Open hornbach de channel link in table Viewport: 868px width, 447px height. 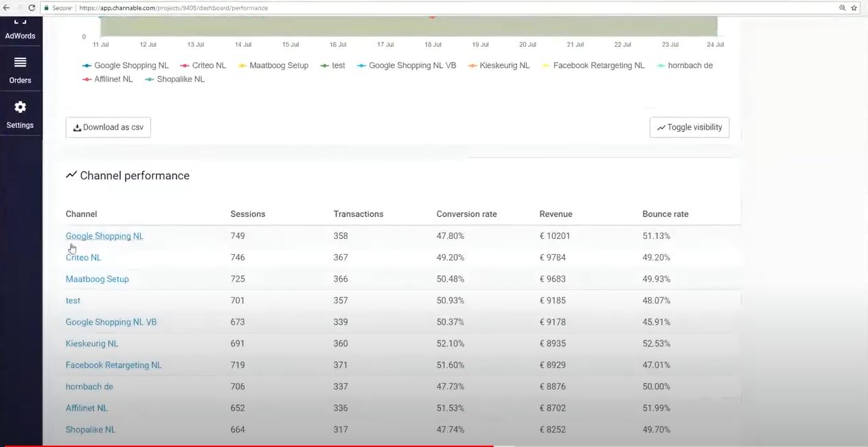click(x=89, y=387)
